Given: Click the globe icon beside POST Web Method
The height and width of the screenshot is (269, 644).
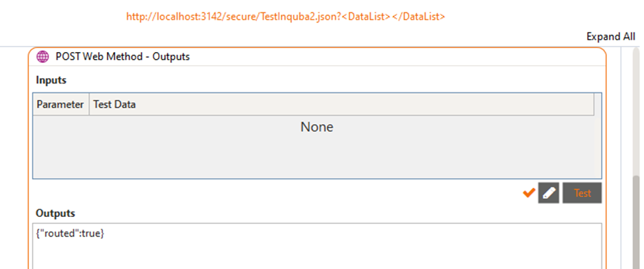Looking at the screenshot, I should tap(42, 57).
